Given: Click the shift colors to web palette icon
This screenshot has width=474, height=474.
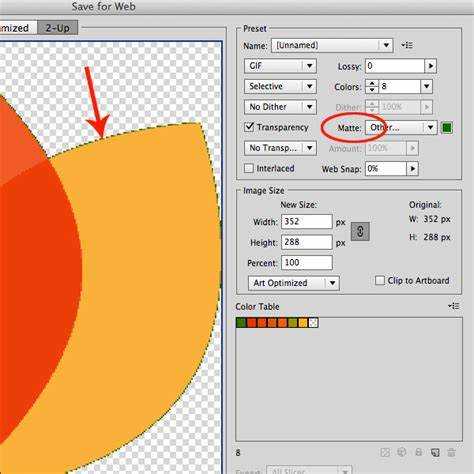Looking at the screenshot, I should 402,452.
